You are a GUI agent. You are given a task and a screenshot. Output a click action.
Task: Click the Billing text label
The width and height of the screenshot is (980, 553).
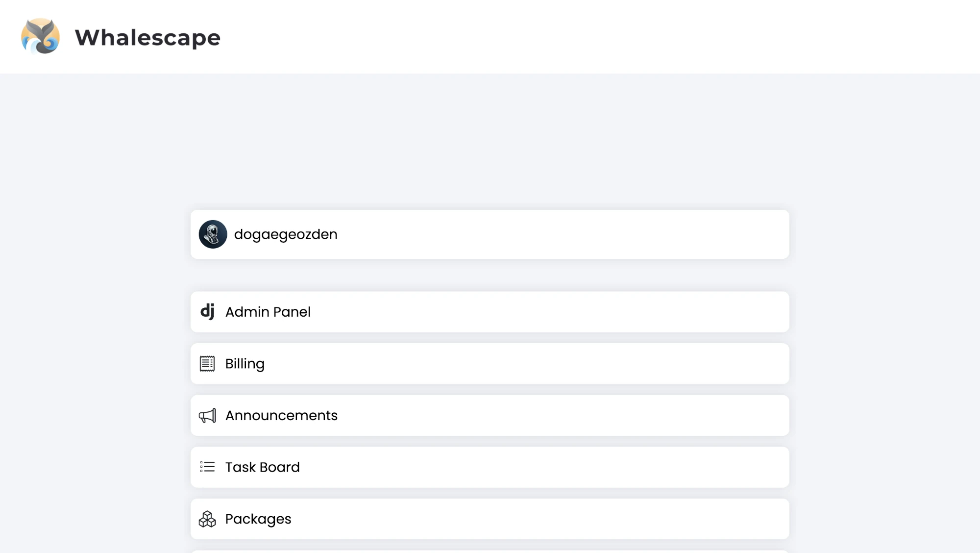tap(245, 364)
